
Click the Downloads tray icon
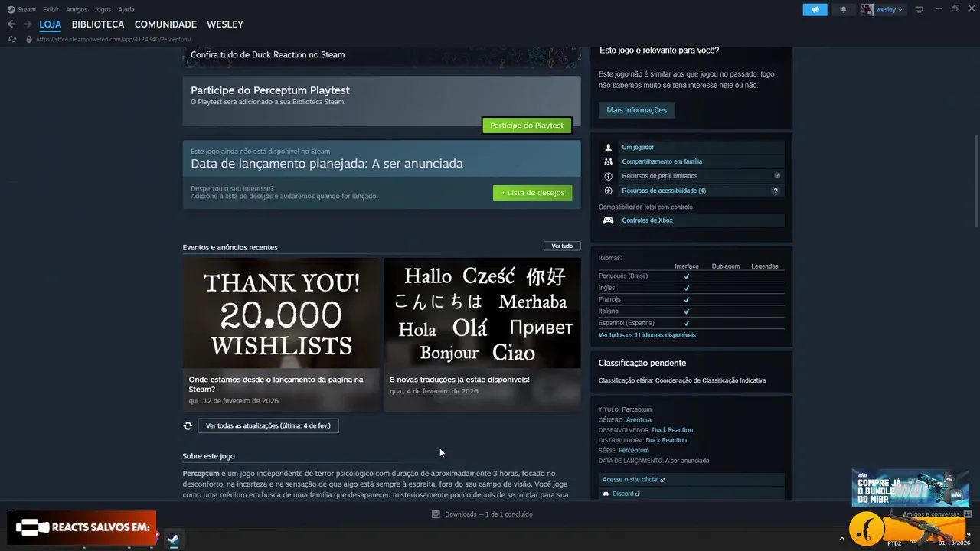436,514
